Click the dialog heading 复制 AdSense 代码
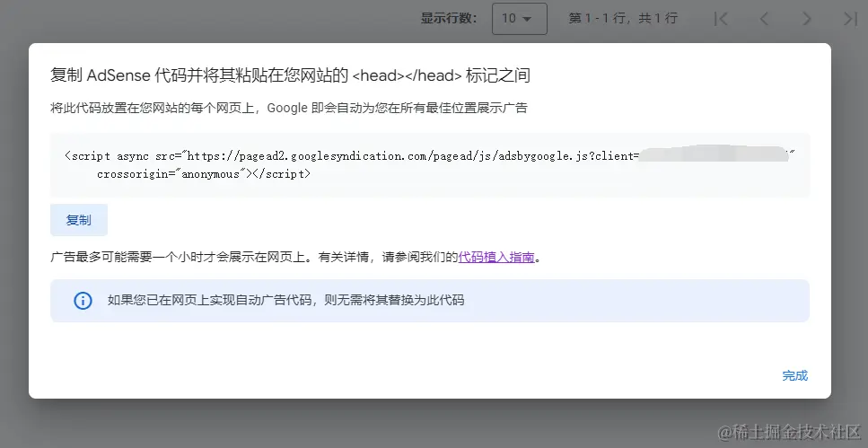Viewport: 868px width, 448px height. (x=290, y=75)
